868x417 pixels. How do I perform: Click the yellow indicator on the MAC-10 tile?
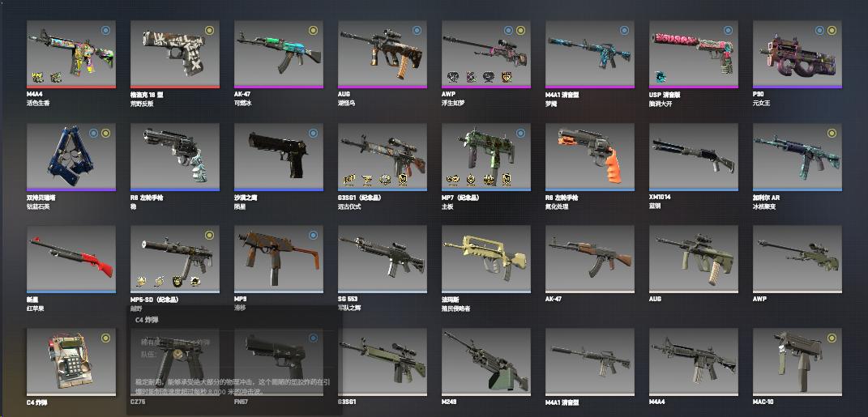832,338
